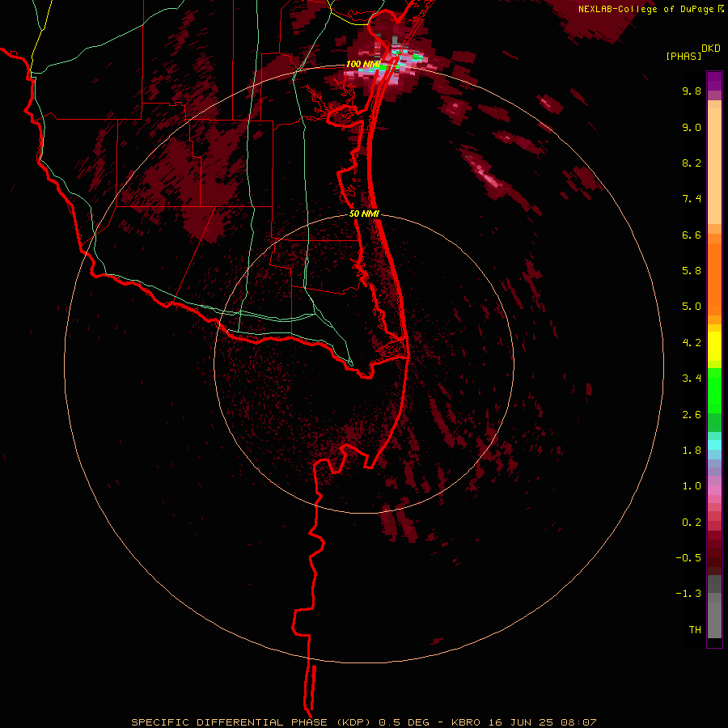Viewport: 728px width, 728px height.
Task: Click the DKD product label
Action: pyautogui.click(x=711, y=49)
